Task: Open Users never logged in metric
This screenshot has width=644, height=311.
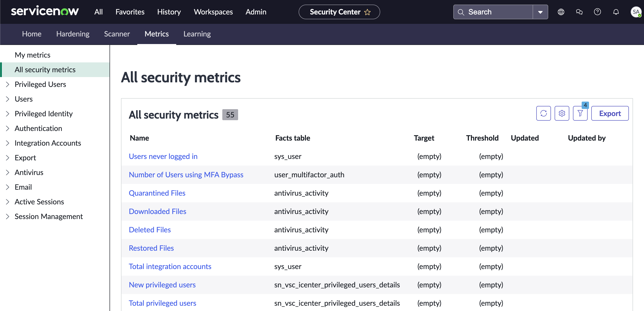Action: pyautogui.click(x=163, y=156)
